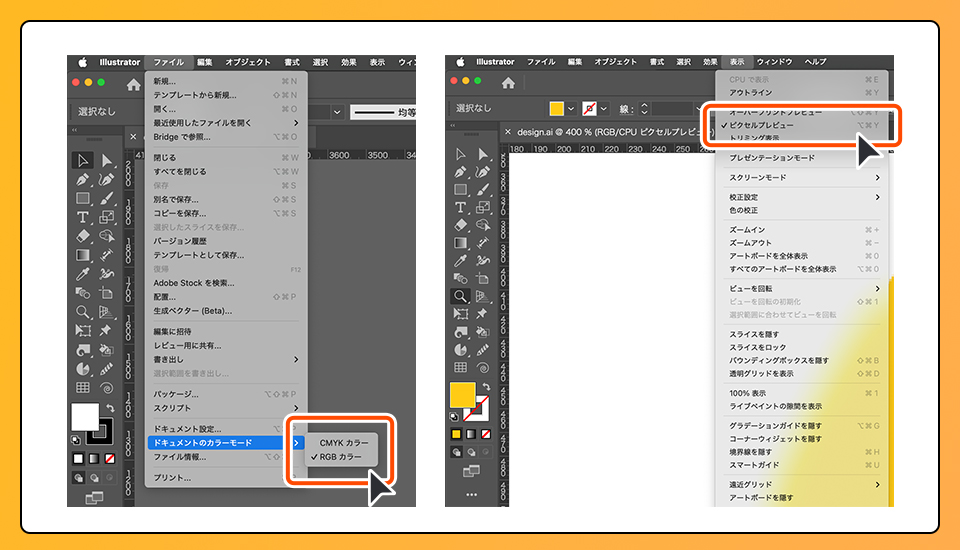The height and width of the screenshot is (550, 960).
Task: Open fill color dropdown in right window control bar
Action: coord(571,109)
